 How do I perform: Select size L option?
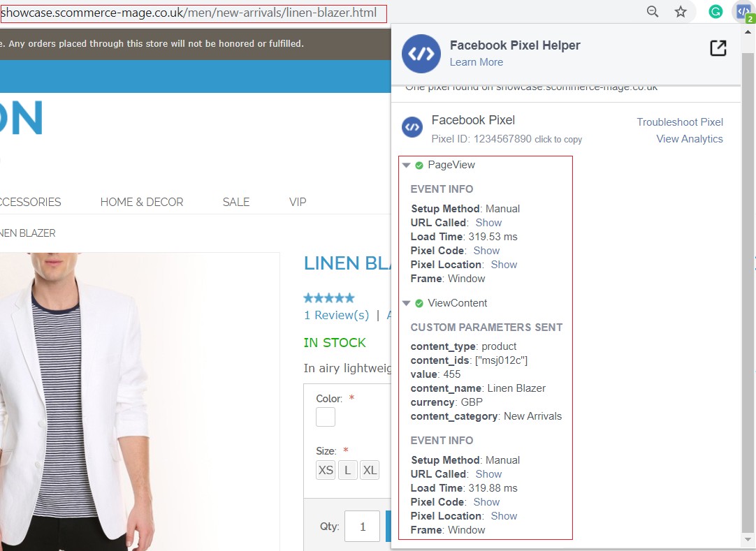(x=347, y=470)
